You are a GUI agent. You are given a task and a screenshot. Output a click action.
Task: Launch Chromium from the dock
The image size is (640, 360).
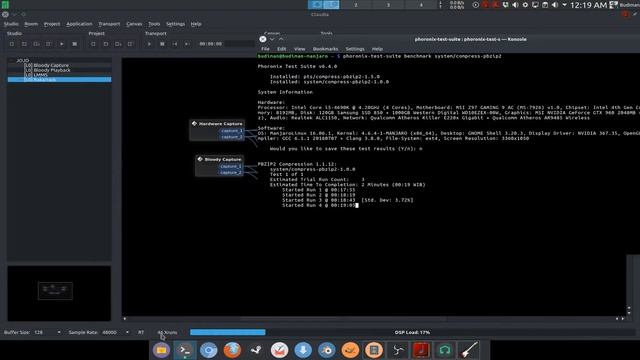209,350
